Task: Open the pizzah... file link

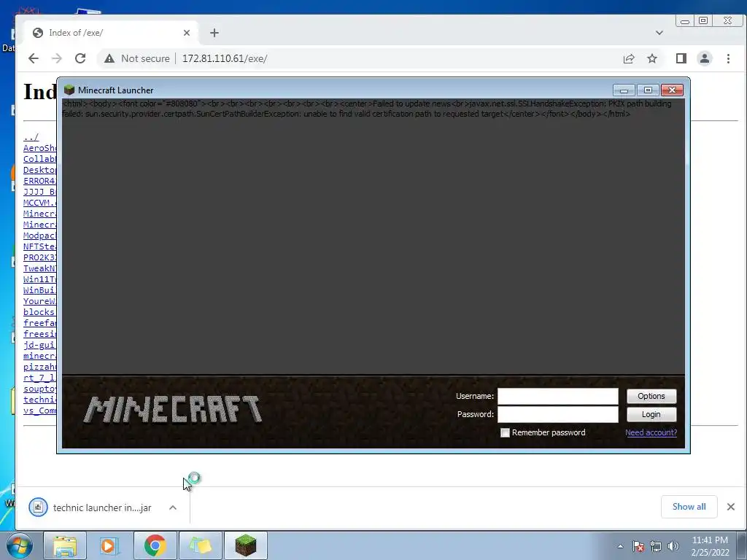Action: [39, 367]
